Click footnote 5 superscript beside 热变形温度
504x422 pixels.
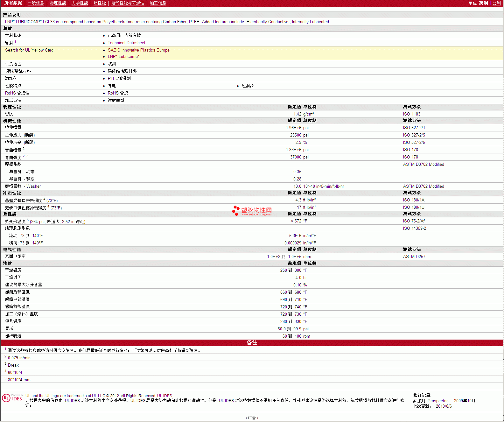point(28,220)
